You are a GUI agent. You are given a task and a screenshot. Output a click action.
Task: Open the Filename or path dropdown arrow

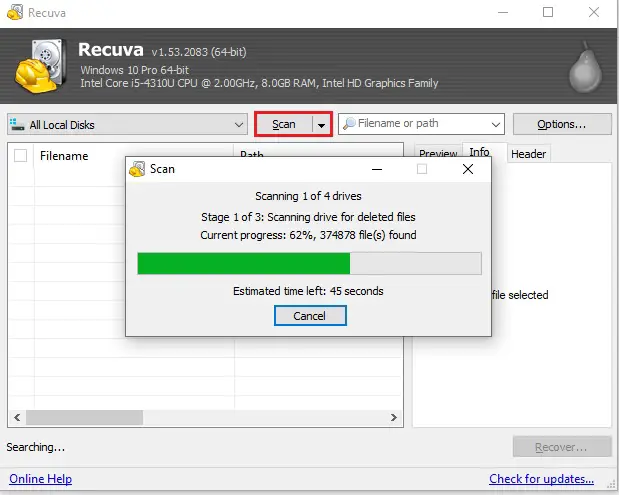pos(496,124)
